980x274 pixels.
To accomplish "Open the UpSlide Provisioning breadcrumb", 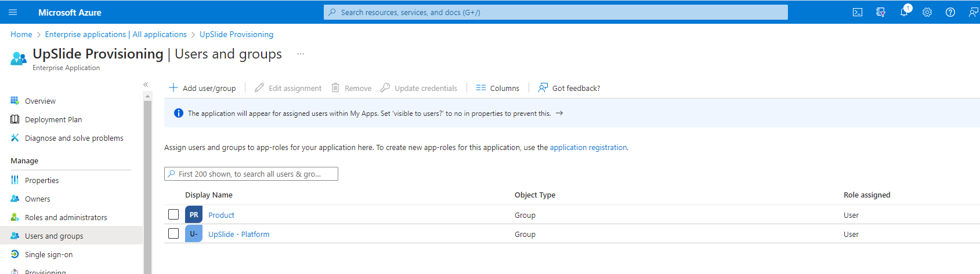I will pyautogui.click(x=236, y=35).
